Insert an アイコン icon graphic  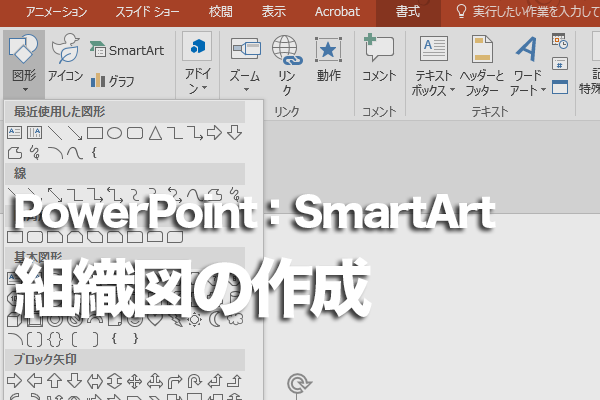(65, 57)
